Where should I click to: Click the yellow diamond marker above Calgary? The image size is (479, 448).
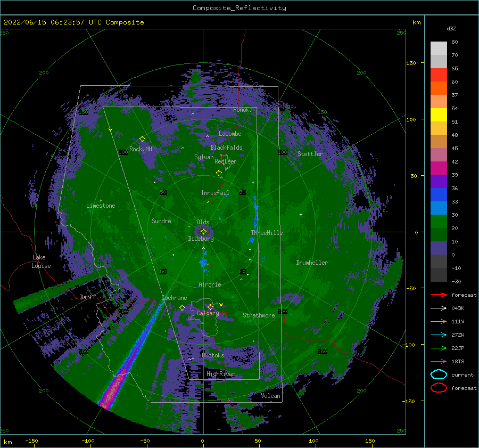click(210, 307)
